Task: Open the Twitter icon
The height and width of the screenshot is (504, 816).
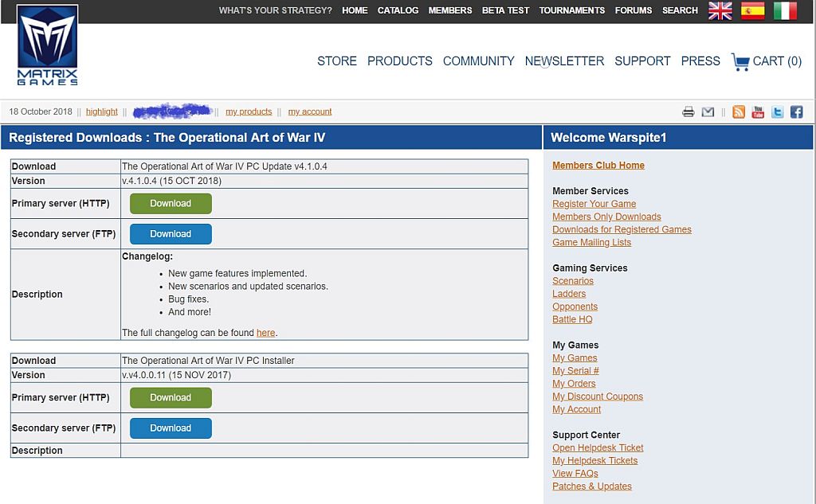Action: (x=778, y=111)
